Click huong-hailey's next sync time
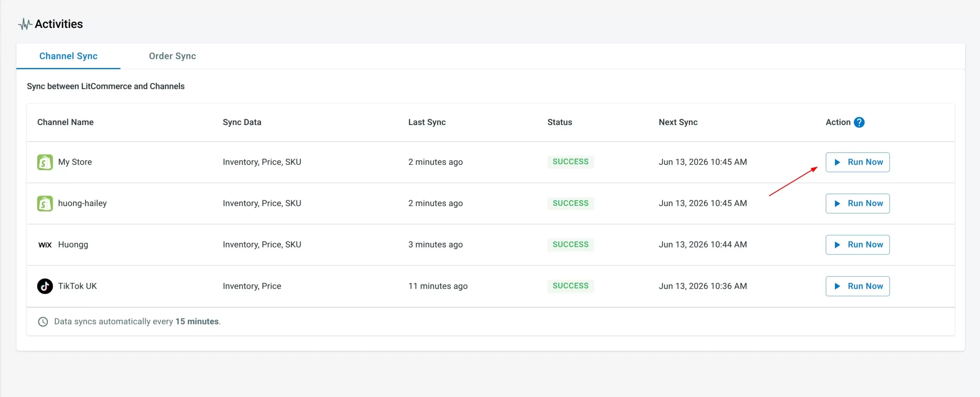The image size is (980, 397). coord(703,203)
